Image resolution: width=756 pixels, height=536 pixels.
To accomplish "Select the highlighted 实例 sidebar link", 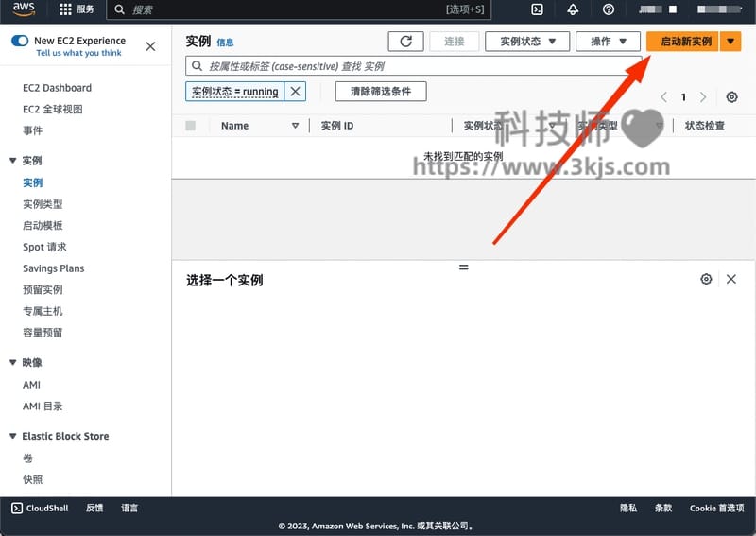I will click(x=32, y=182).
